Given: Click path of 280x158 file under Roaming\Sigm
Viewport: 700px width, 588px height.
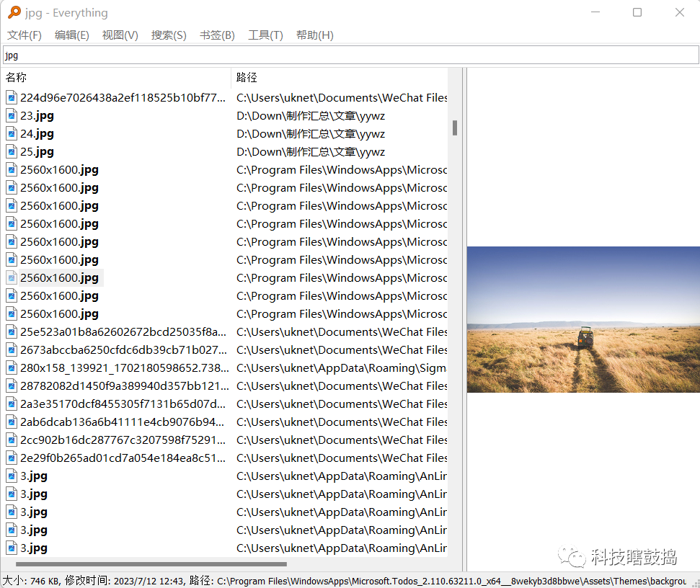Looking at the screenshot, I should click(x=342, y=368).
